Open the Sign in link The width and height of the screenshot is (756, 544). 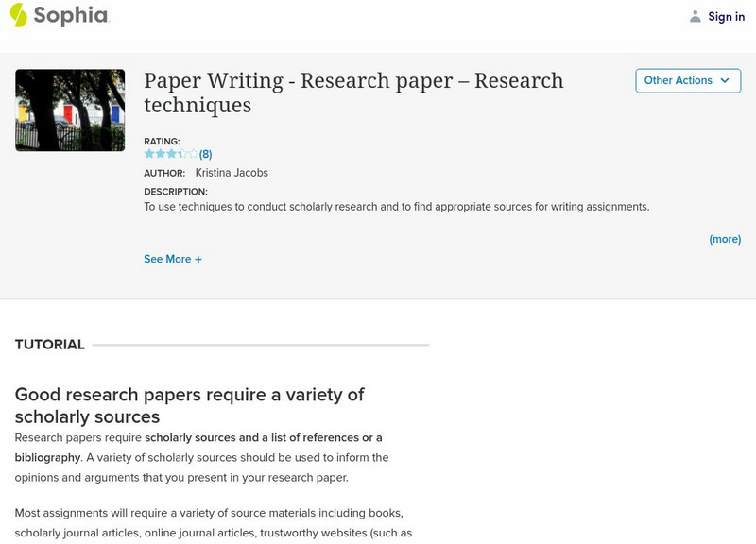point(726,16)
